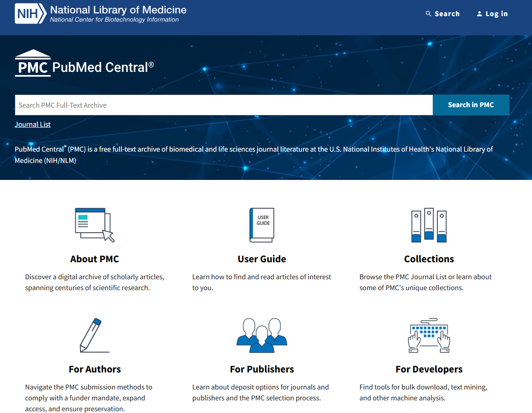The image size is (532, 413).
Task: Open the User Guide section heading
Action: click(x=262, y=259)
